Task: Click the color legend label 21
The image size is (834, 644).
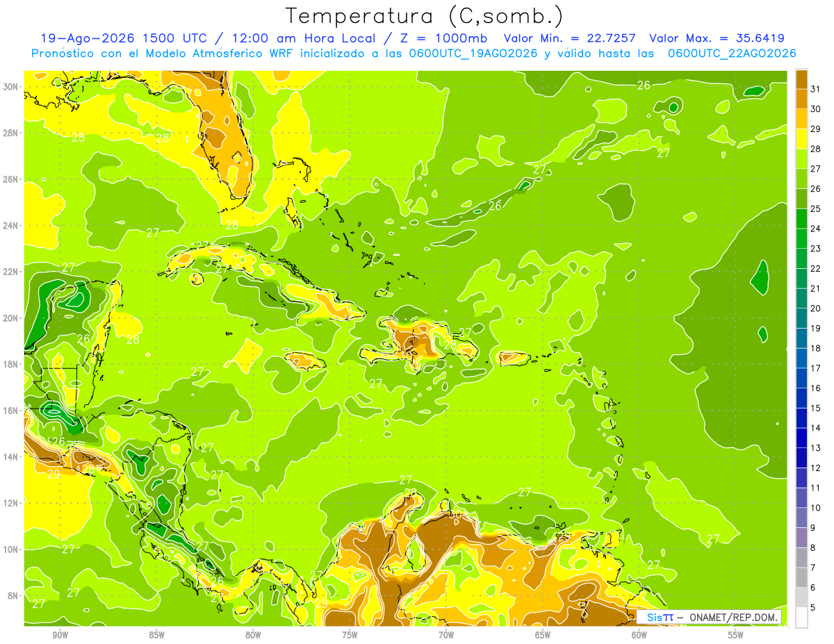Action: (816, 288)
